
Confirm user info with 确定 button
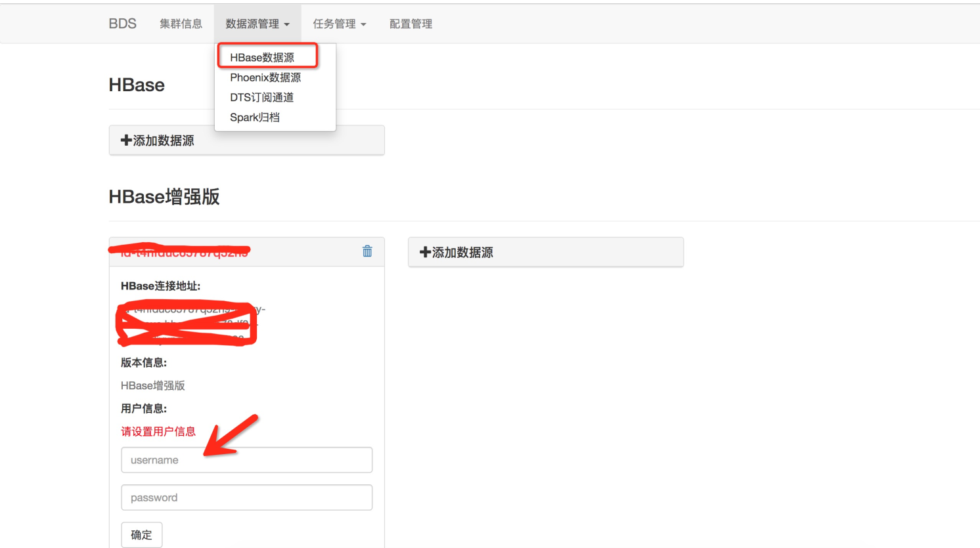[x=141, y=535]
